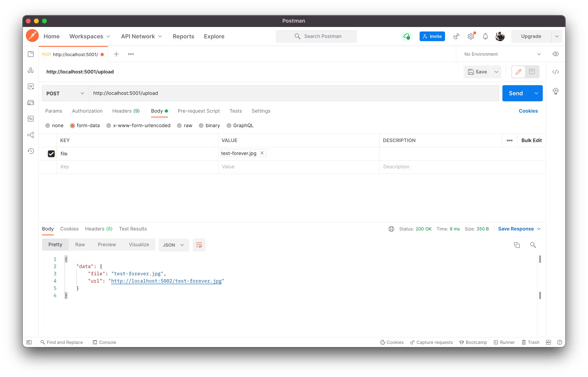The height and width of the screenshot is (377, 588).
Task: Open the lightbulb info panel icon
Action: [555, 91]
